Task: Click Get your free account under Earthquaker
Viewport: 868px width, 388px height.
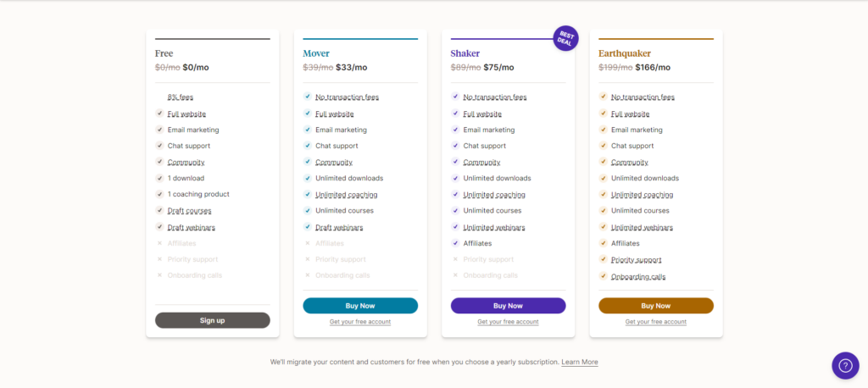Action: click(x=656, y=322)
